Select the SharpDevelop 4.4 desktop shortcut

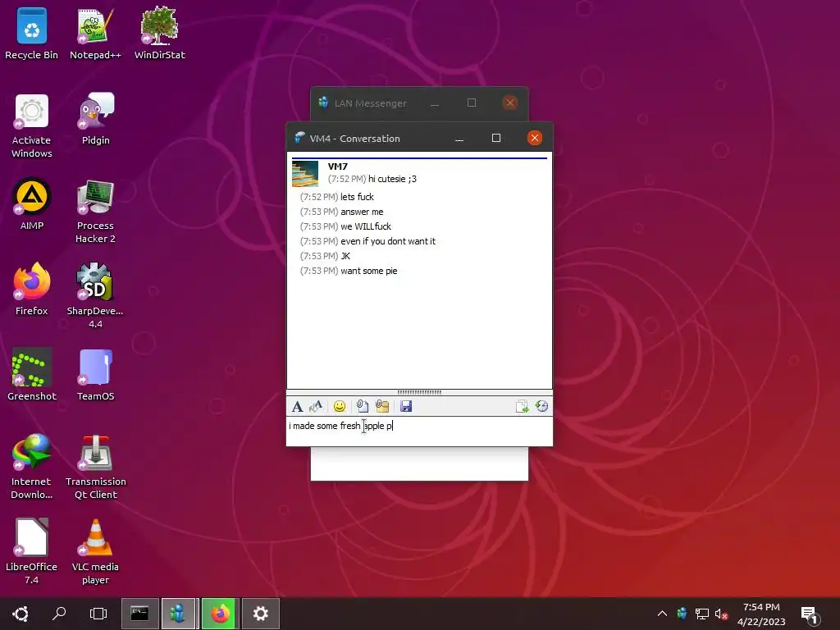tap(95, 295)
